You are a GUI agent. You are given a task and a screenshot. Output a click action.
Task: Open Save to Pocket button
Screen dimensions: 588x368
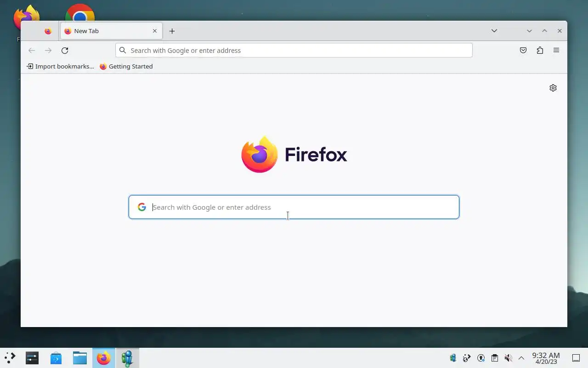click(x=523, y=50)
